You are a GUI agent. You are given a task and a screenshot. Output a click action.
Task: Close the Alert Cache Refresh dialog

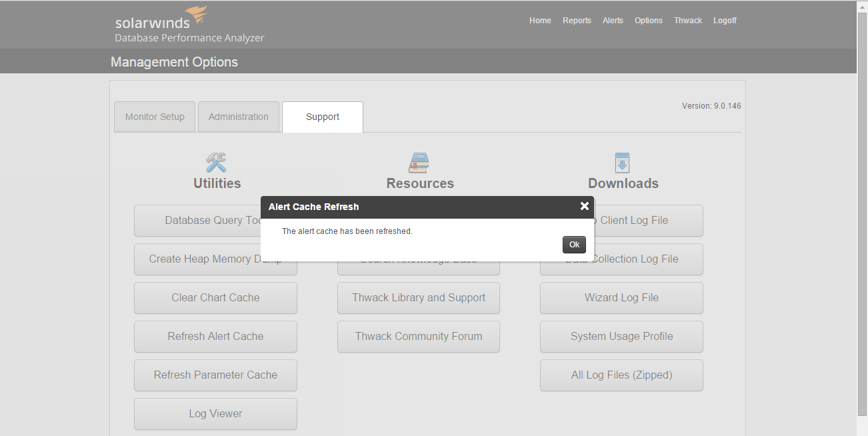[585, 206]
